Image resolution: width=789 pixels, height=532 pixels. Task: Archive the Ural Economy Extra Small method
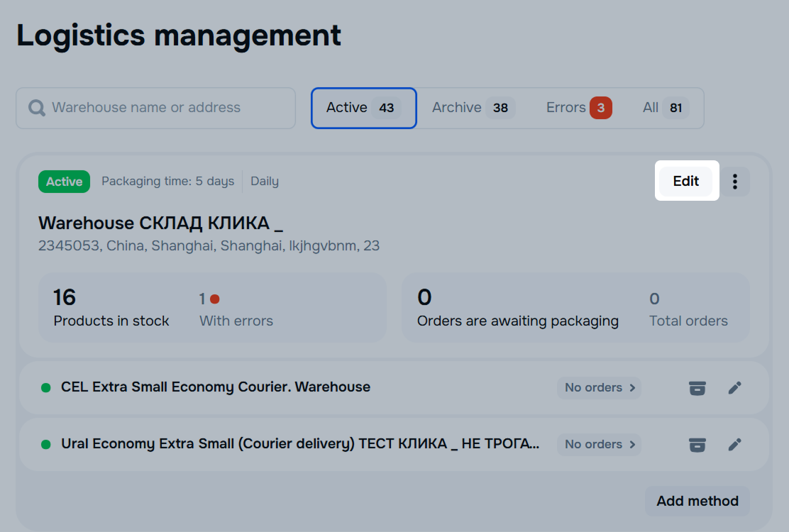(697, 445)
